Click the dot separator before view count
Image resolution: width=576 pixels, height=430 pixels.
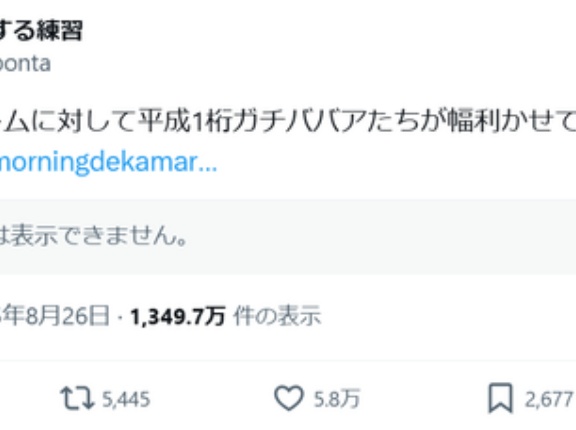[x=120, y=318]
